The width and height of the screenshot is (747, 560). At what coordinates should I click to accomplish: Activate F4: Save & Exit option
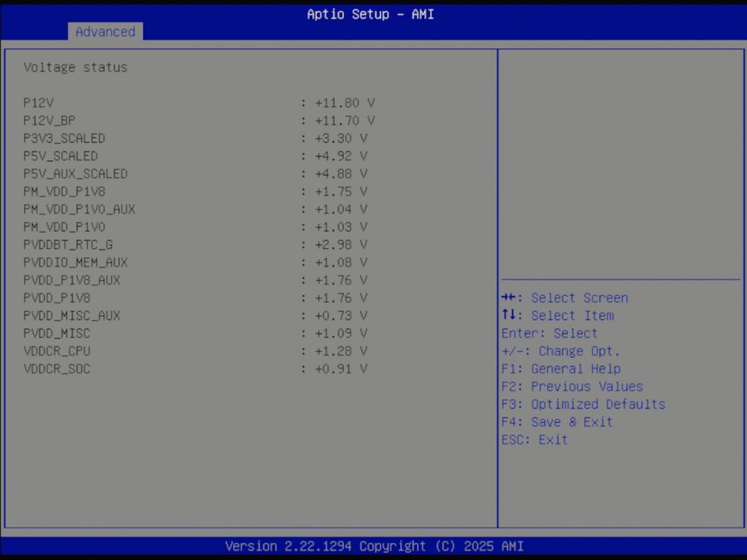(557, 422)
